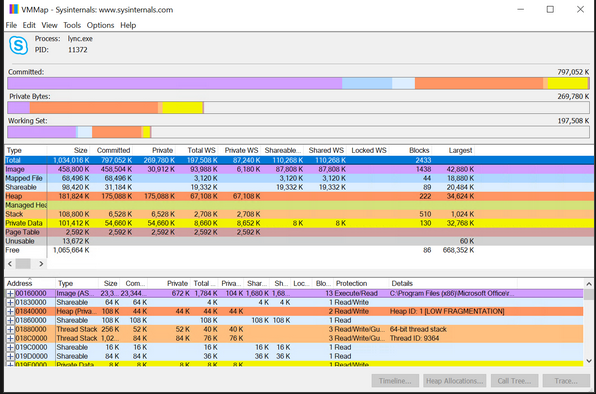Click the 1,034,016 K total size value

click(71, 160)
